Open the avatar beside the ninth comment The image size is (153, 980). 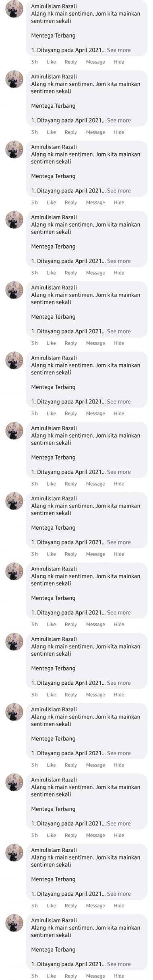[14, 571]
